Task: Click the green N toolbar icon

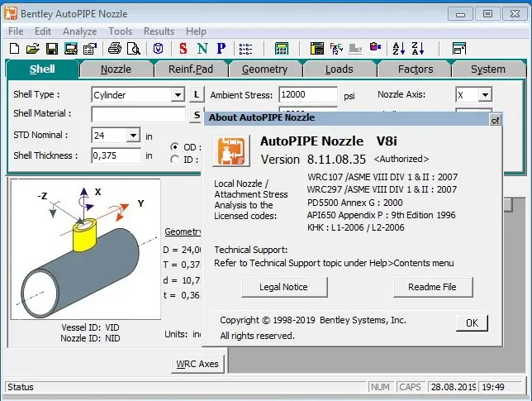Action: pyautogui.click(x=202, y=49)
